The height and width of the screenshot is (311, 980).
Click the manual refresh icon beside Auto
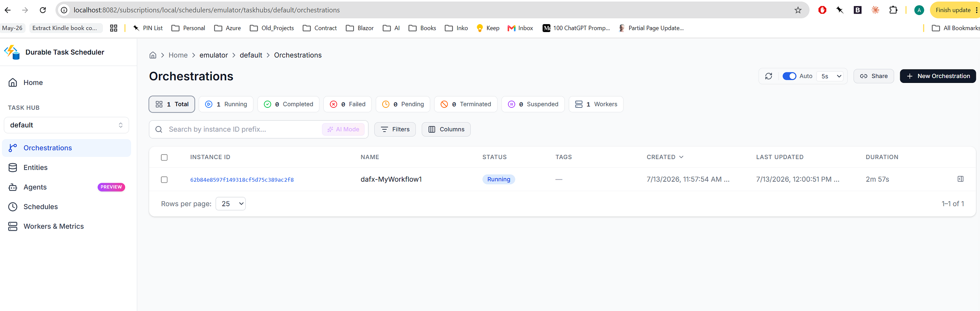[769, 76]
